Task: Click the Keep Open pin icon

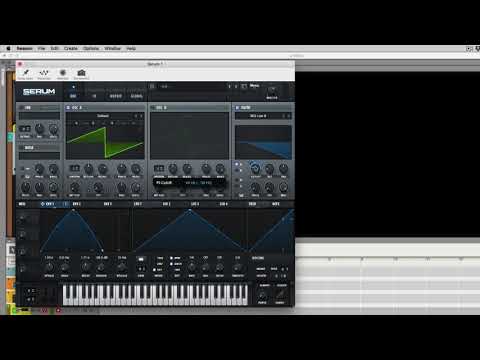Action: [25, 73]
